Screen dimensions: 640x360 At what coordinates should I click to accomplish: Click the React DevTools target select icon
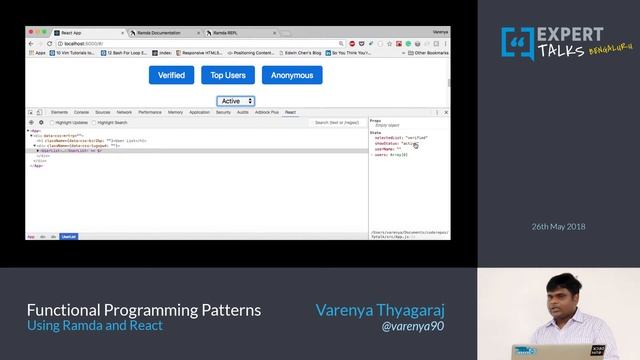pyautogui.click(x=31, y=122)
